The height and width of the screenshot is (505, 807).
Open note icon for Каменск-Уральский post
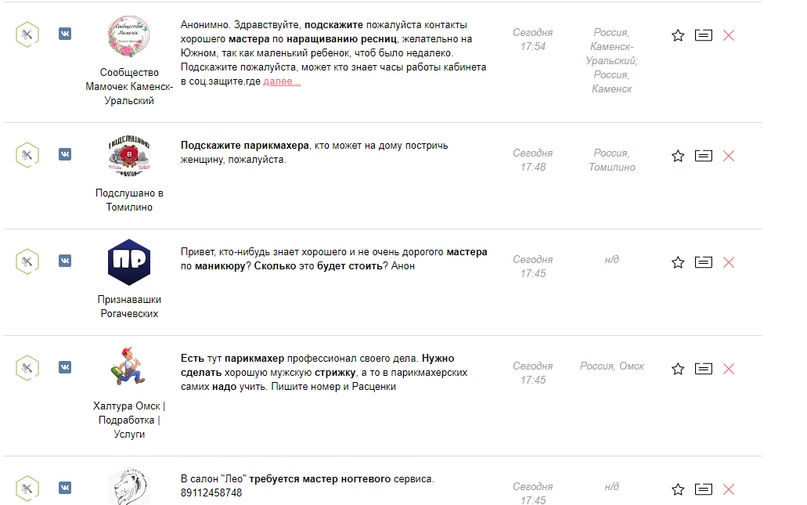coord(704,36)
